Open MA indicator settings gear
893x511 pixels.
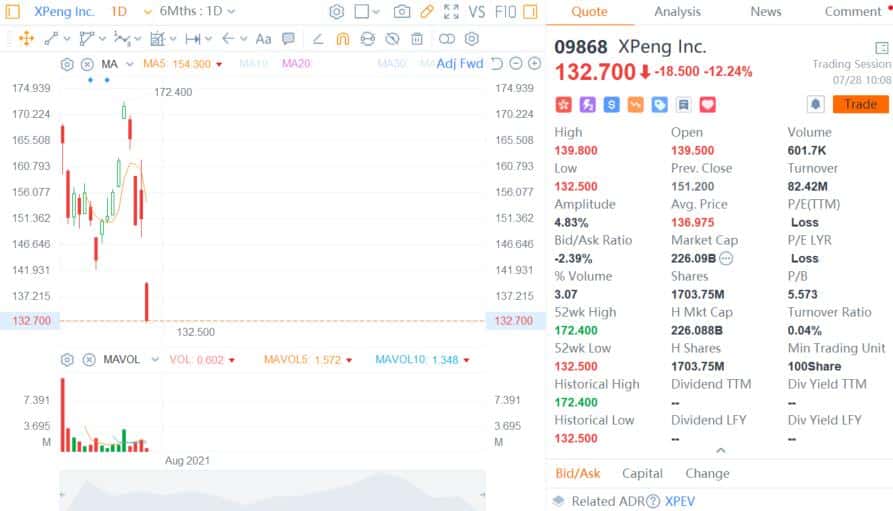tap(67, 64)
